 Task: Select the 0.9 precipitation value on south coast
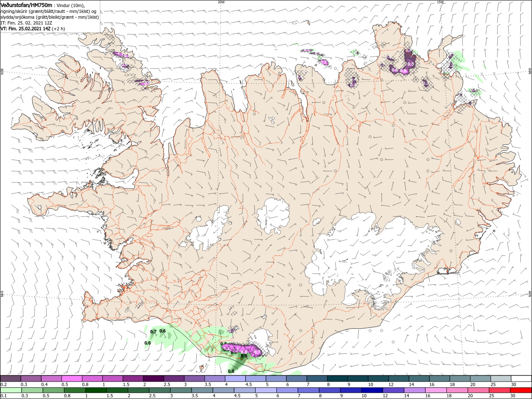[x=244, y=356]
